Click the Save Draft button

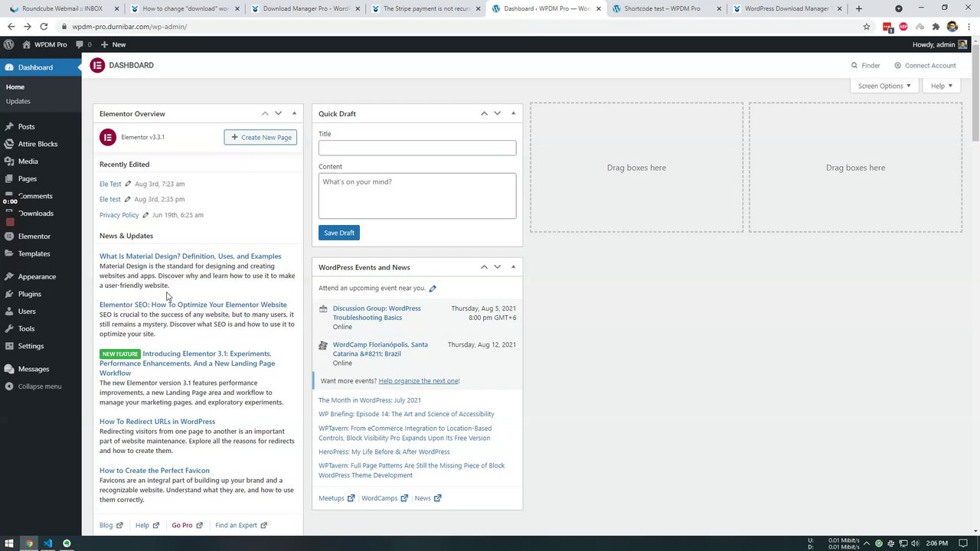coord(339,233)
